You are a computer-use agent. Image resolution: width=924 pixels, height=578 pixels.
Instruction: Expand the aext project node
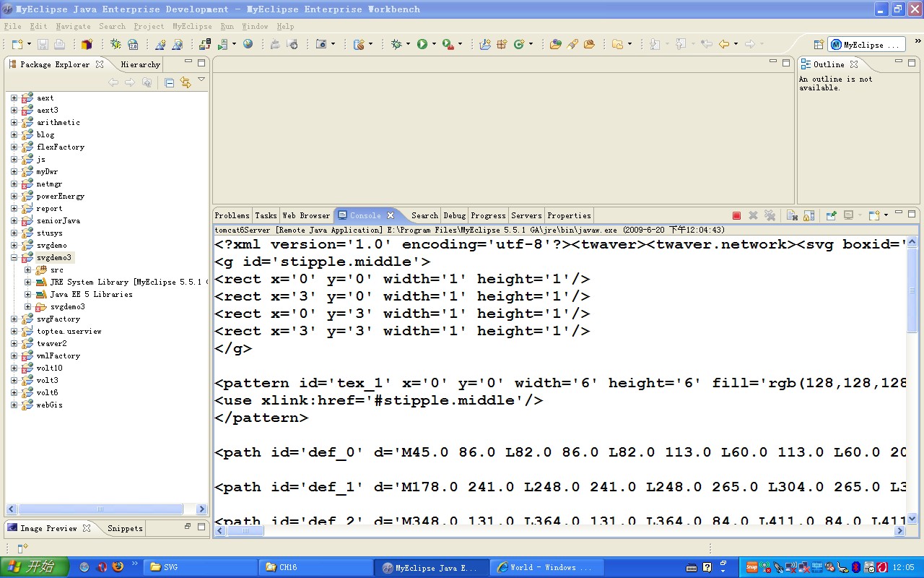[x=14, y=98]
